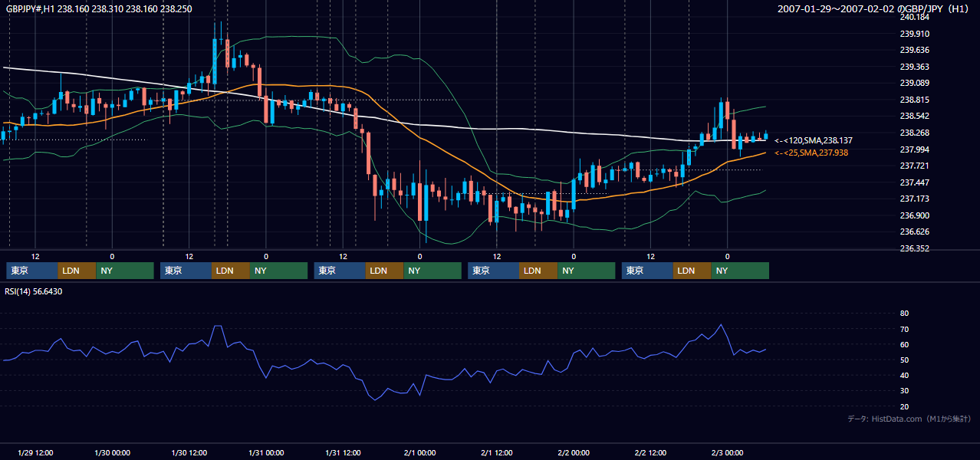Click the 239.363 price axis label
Screen dimensions: 980x460
(914, 67)
